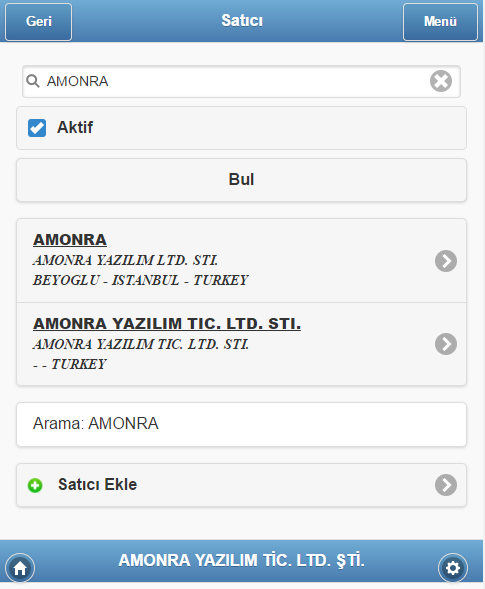This screenshot has height=589, width=485.
Task: Clear the AMONRA search text
Action: tap(441, 81)
